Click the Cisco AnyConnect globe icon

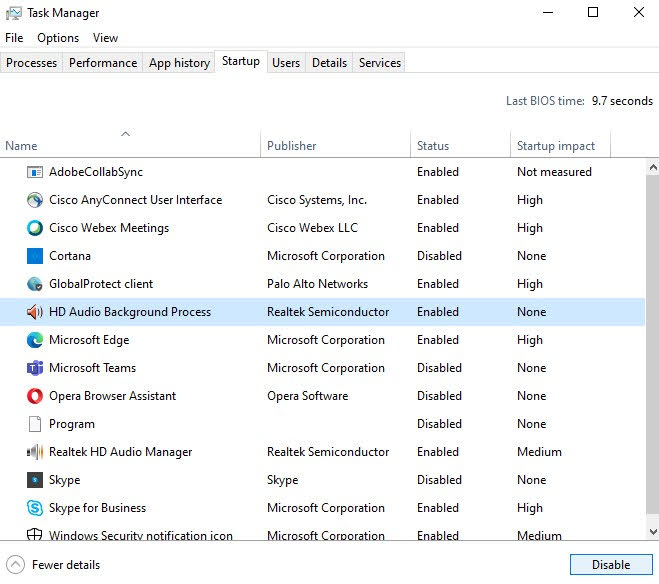click(34, 200)
